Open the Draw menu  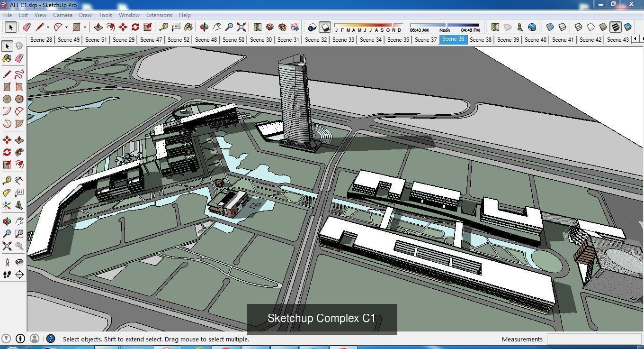85,15
